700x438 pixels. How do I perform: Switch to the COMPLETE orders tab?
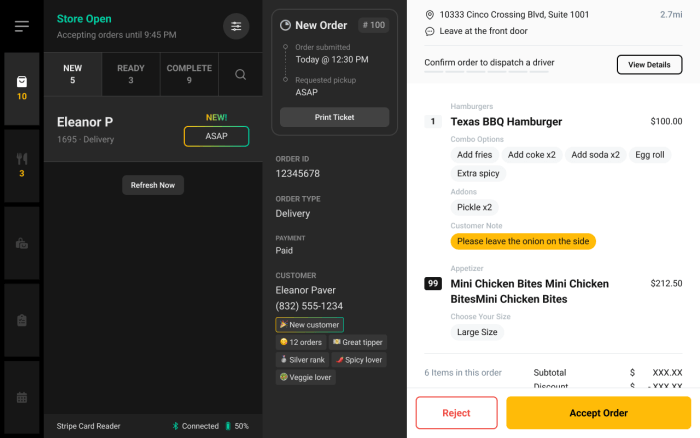click(x=189, y=74)
